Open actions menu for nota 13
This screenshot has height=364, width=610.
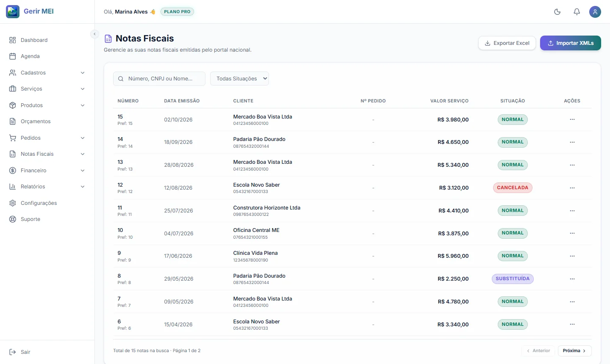pyautogui.click(x=572, y=165)
